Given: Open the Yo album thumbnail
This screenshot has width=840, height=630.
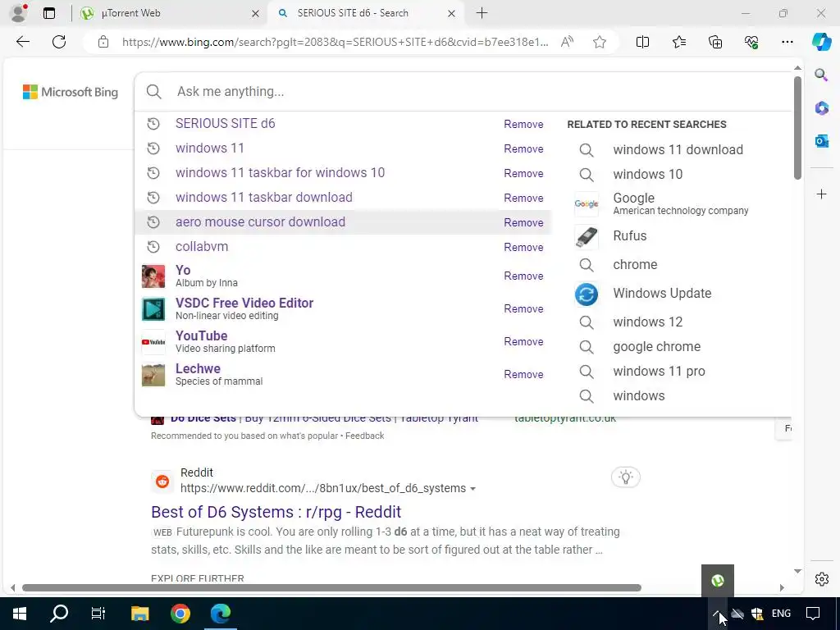Looking at the screenshot, I should point(153,276).
